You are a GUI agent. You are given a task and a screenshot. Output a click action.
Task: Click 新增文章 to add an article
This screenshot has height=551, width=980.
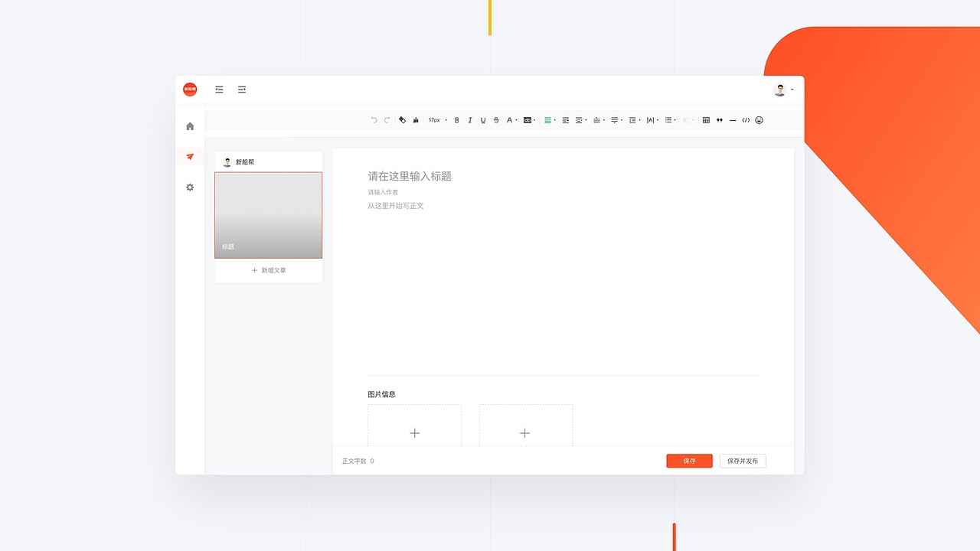click(269, 270)
